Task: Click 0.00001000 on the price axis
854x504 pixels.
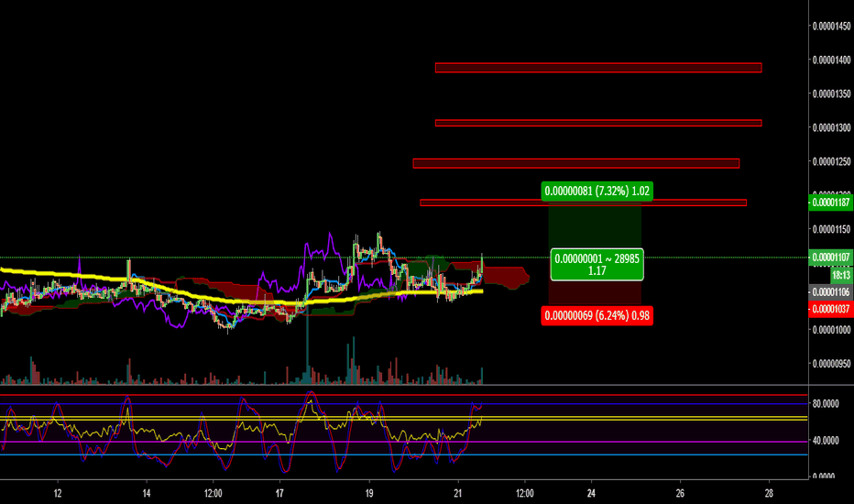Action: [832, 330]
